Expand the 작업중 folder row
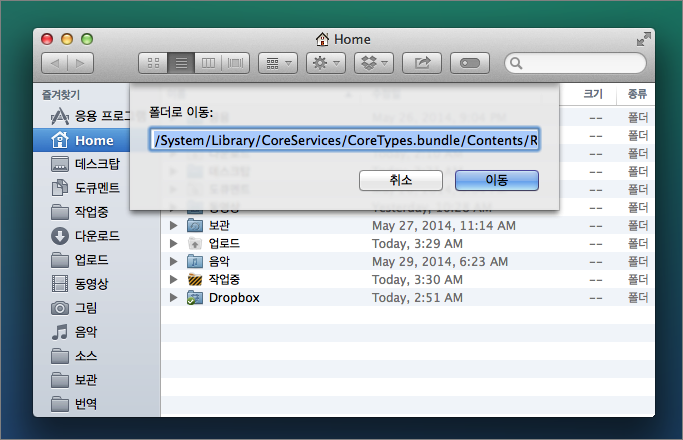 click(x=173, y=279)
